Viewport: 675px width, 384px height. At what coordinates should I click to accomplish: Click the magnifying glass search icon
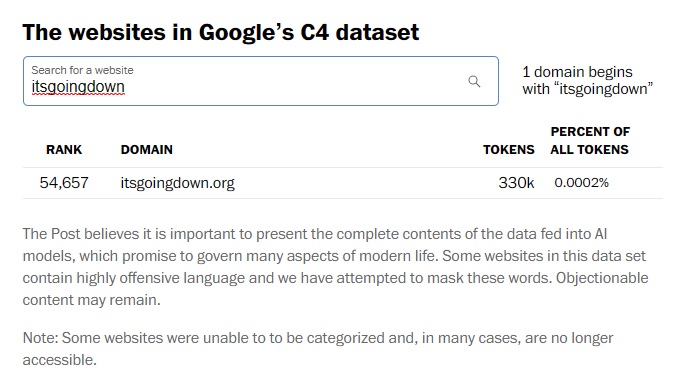474,81
